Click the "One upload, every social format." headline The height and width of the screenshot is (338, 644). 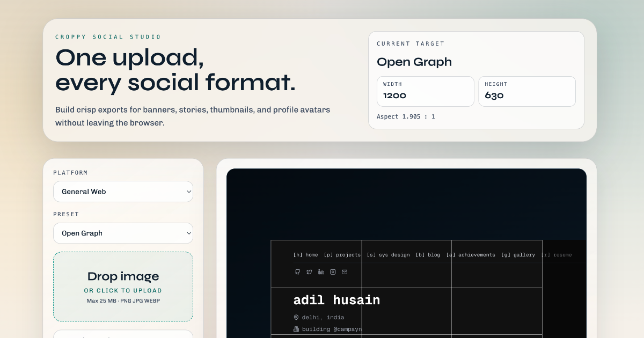pos(175,70)
